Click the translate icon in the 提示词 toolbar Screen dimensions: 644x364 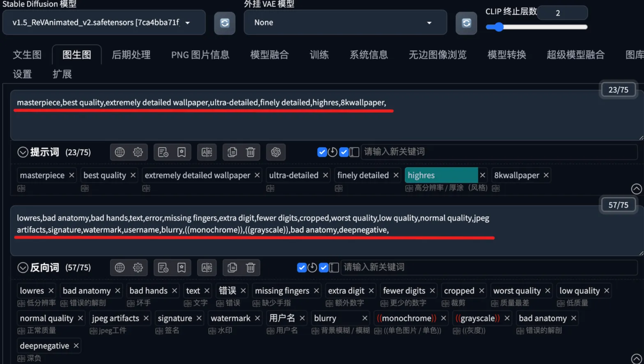207,152
